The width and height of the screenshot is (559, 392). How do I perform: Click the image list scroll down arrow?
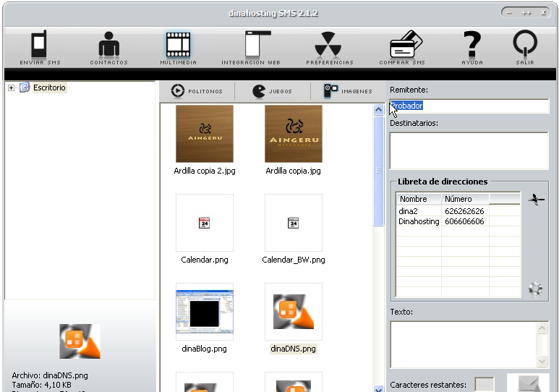pos(379,389)
